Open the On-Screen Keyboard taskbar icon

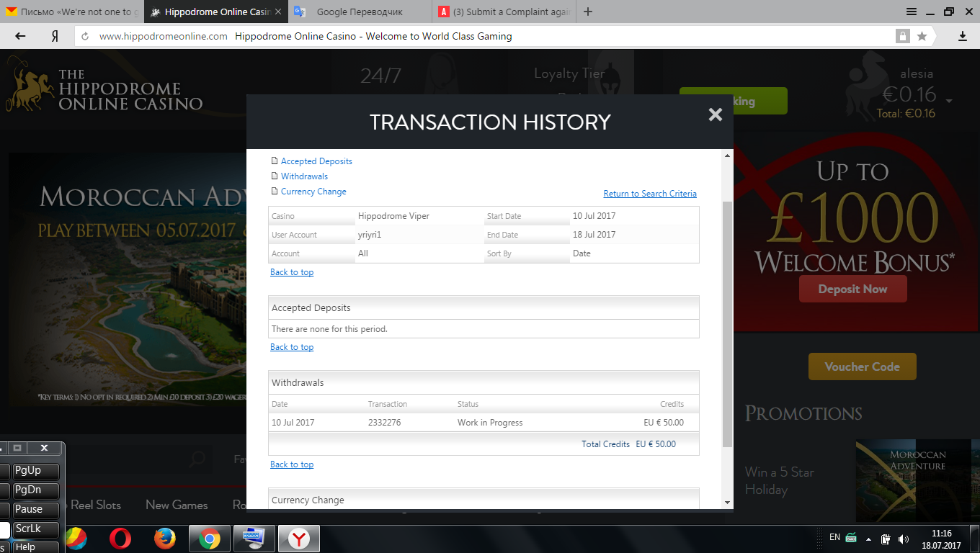(x=254, y=539)
